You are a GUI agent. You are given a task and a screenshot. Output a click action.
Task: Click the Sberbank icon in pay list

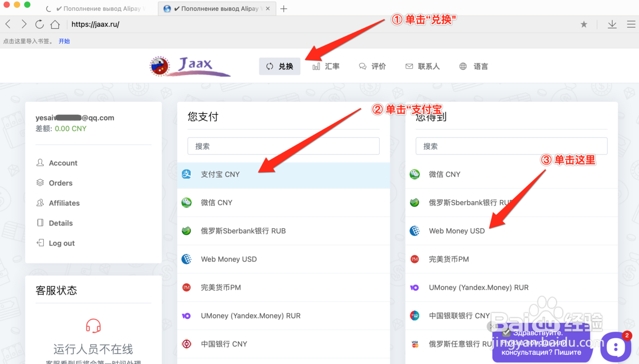click(187, 231)
